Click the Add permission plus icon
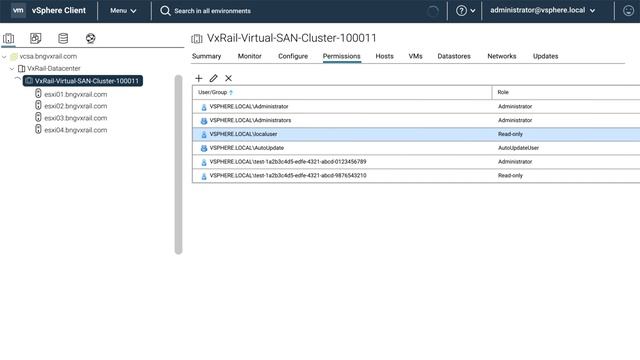Viewport: 640px width, 360px height. (x=199, y=78)
